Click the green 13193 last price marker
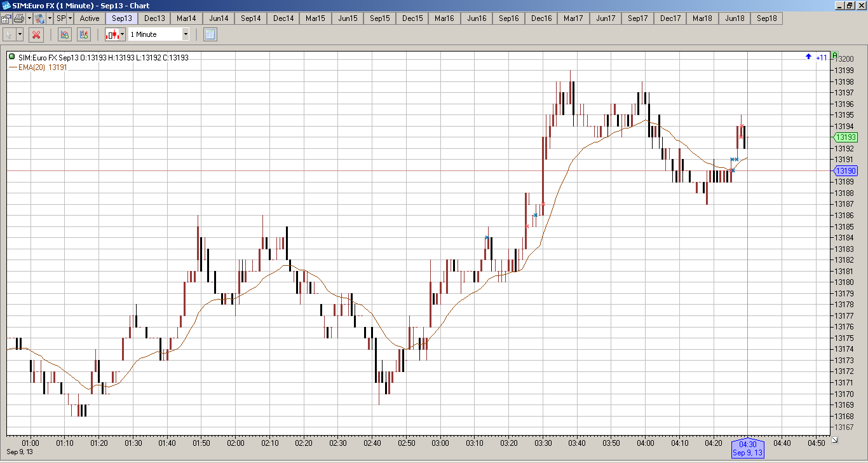The image size is (868, 463). click(845, 137)
